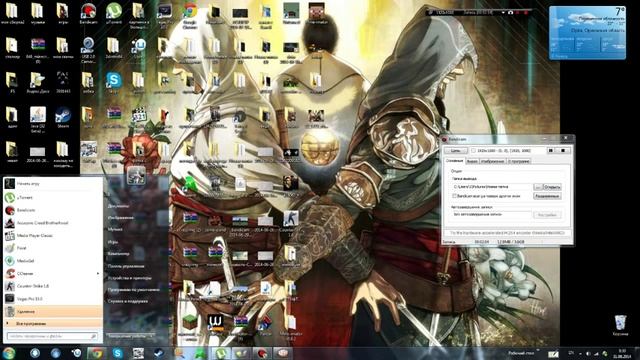Viewport: 640px width, 360px height.
Task: Click the Open output folder button
Action: 552,187
